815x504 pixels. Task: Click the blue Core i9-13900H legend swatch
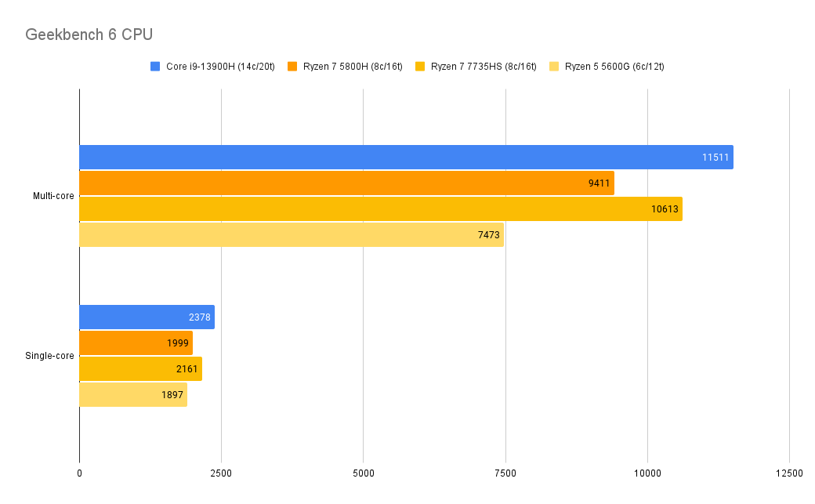[155, 67]
